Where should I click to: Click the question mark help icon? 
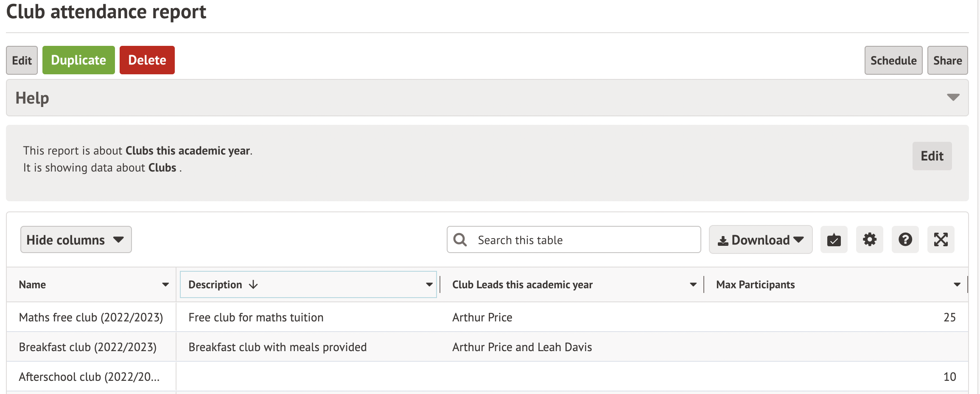pyautogui.click(x=905, y=240)
